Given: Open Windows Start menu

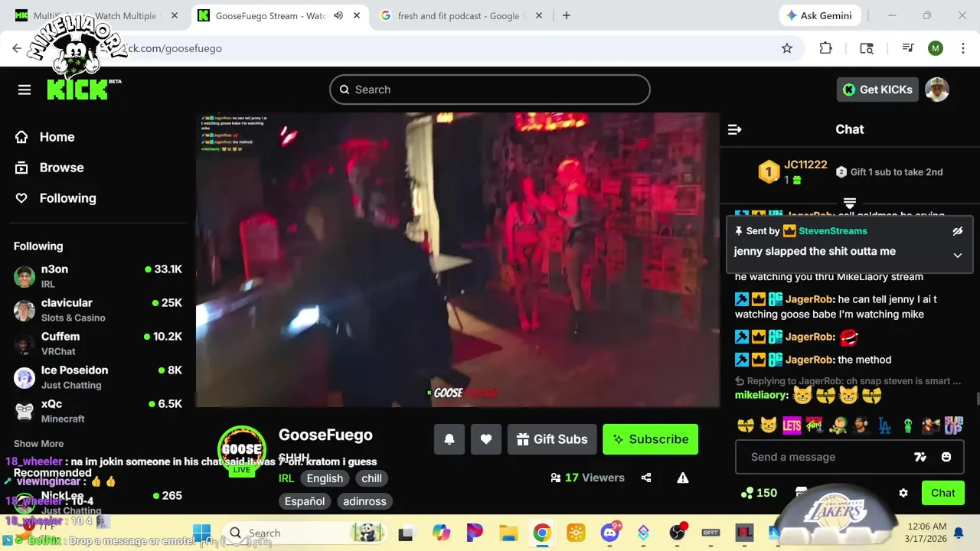Looking at the screenshot, I should 201,533.
